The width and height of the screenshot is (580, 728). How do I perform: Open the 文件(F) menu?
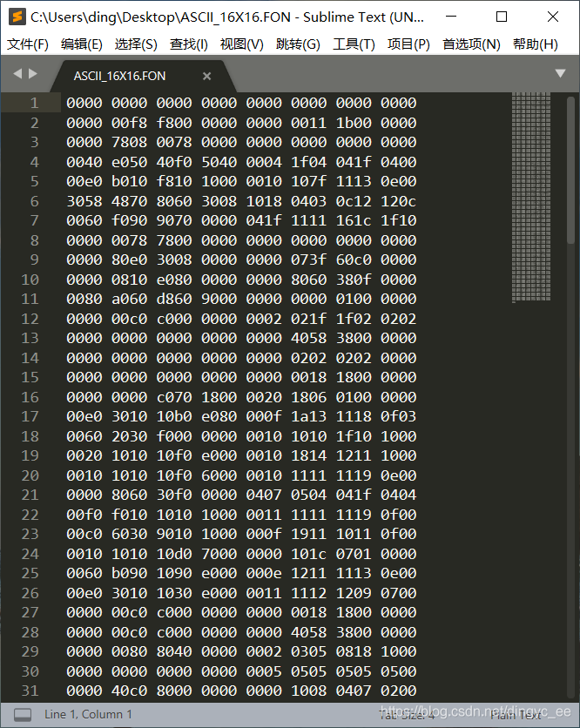coord(28,44)
